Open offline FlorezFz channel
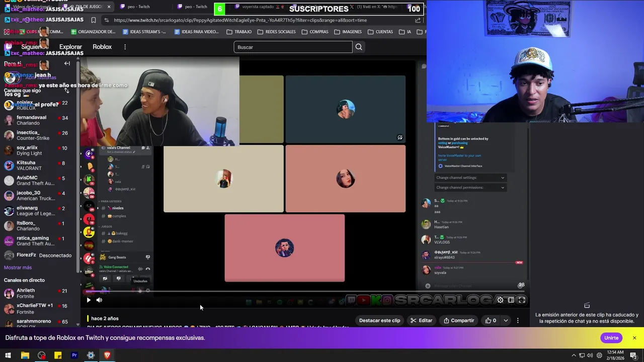Viewport: 644px width, 362px height. point(38,255)
